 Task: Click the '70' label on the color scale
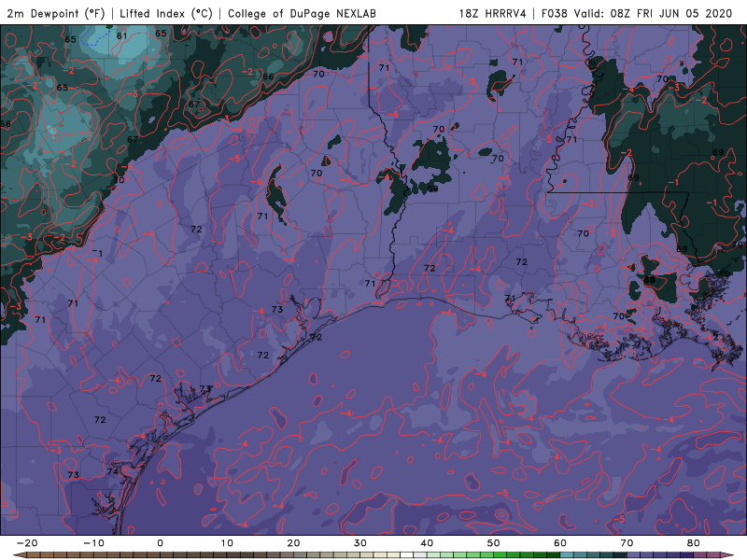(x=627, y=543)
